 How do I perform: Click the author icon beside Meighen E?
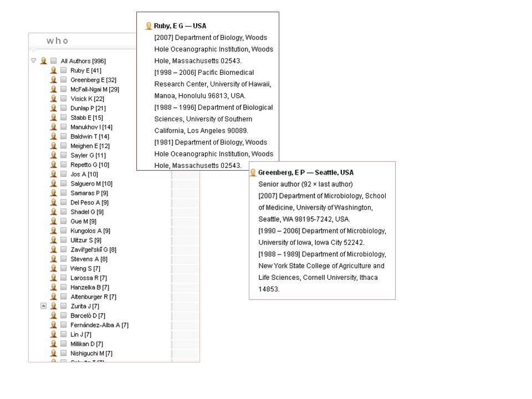(54, 146)
